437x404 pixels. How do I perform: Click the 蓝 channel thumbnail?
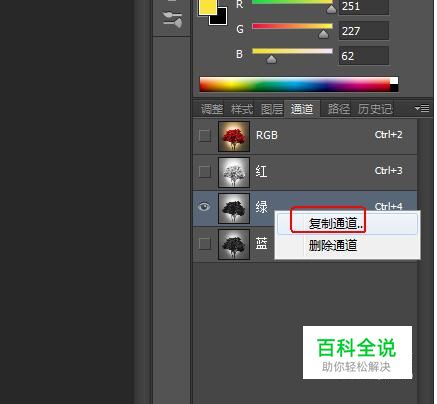(234, 244)
